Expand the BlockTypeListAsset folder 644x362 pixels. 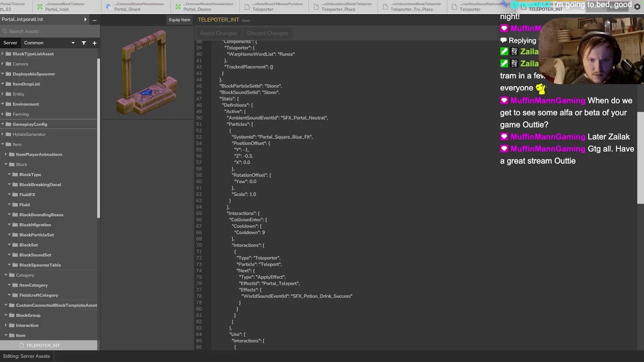3,54
